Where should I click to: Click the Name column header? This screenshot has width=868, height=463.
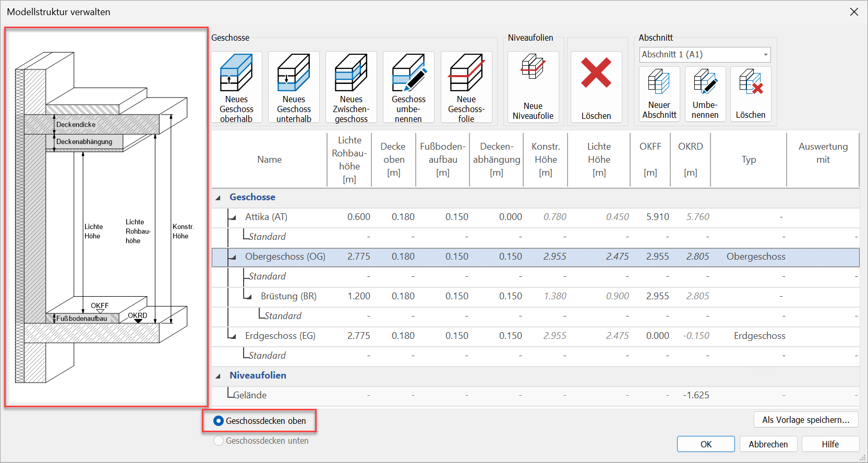click(269, 160)
